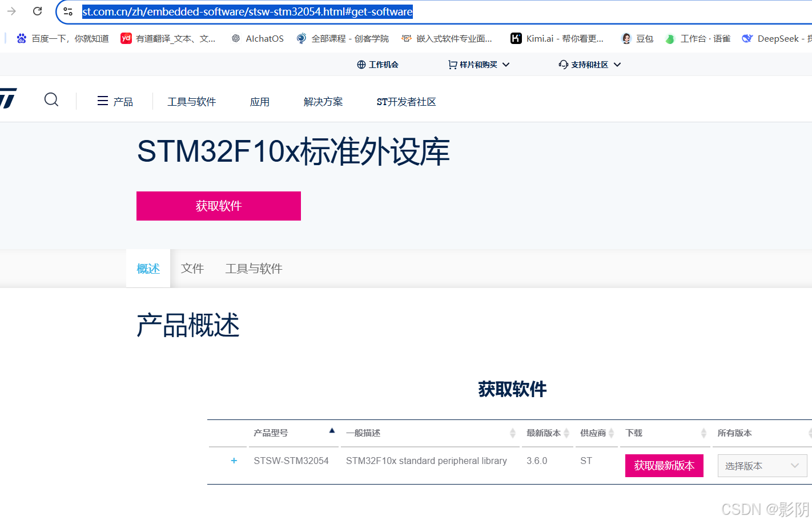
Task: Open the 工具与软件 navigation menu
Action: [x=191, y=102]
